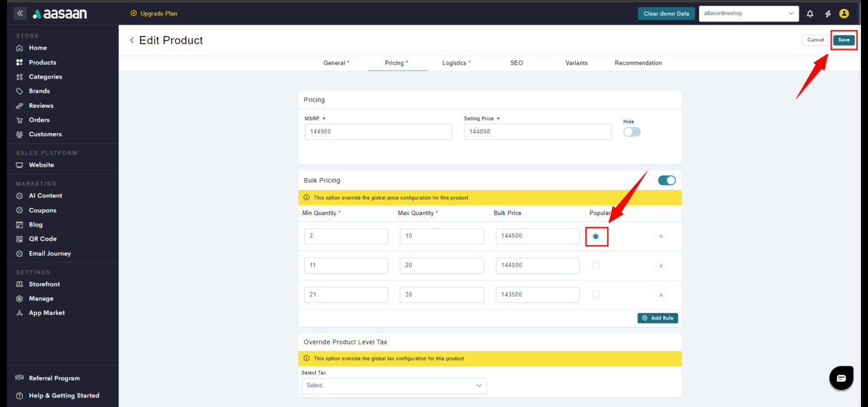This screenshot has height=407, width=868.
Task: Remove the 21 to 30 quantity rule
Action: coord(661,295)
